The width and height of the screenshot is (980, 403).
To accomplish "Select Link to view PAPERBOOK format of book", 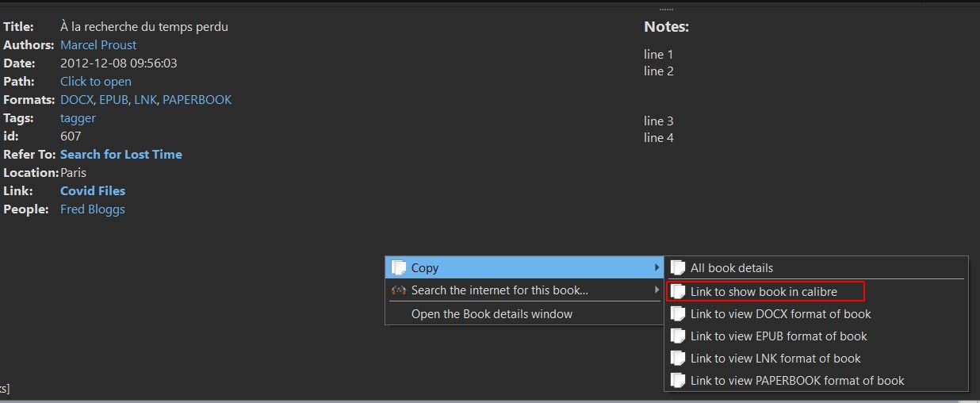I will pyautogui.click(x=797, y=381).
